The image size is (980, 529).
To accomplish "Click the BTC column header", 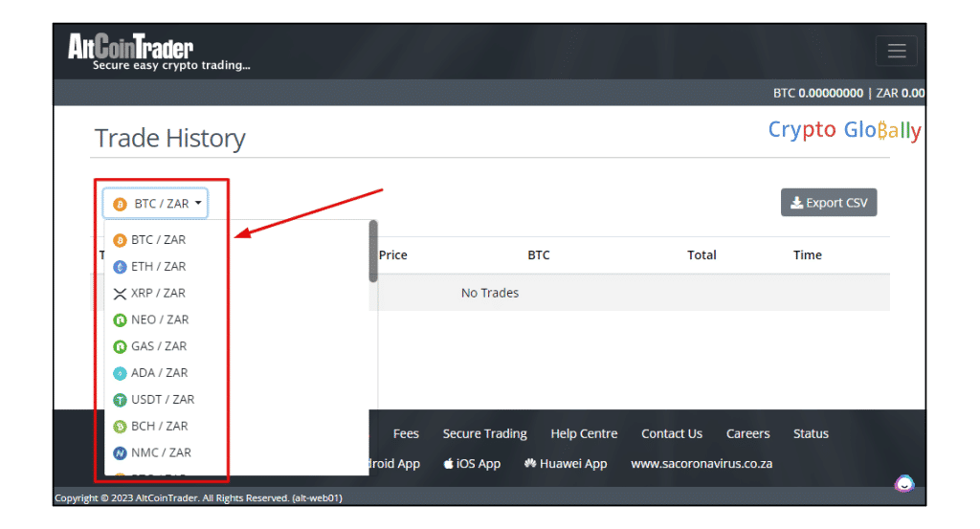I will click(538, 254).
